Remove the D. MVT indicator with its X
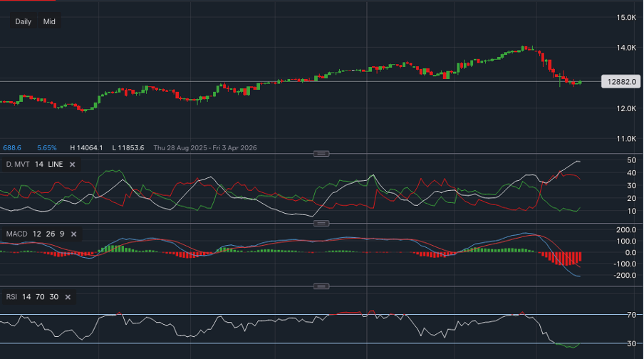 72,165
